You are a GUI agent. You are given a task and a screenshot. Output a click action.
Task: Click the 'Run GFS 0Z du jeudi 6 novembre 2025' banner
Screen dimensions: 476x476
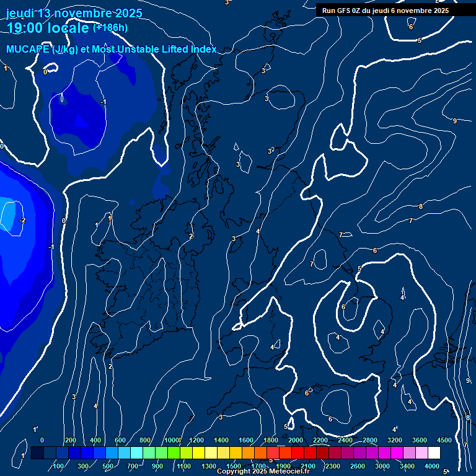click(x=386, y=11)
